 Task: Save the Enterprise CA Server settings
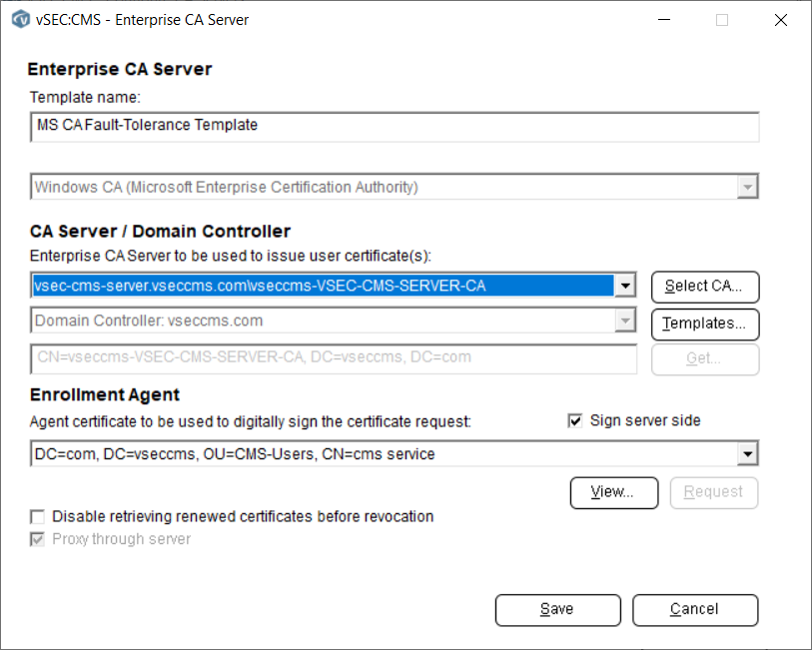(557, 609)
